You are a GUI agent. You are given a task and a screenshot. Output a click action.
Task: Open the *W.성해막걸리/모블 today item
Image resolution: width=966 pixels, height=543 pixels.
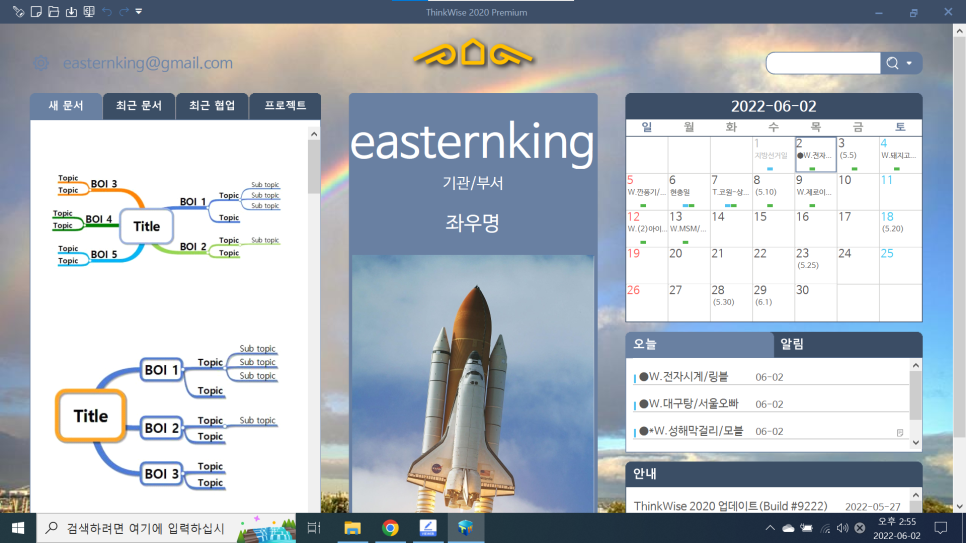[x=770, y=431]
